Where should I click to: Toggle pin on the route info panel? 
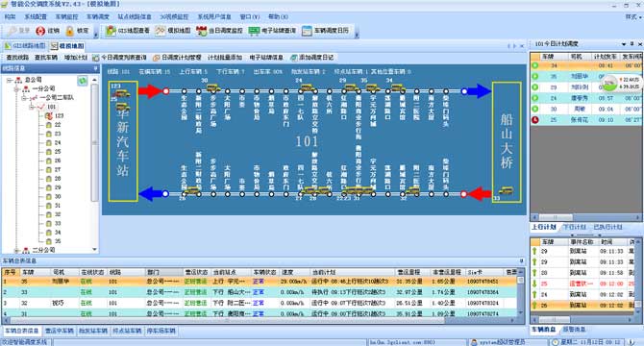(95, 68)
